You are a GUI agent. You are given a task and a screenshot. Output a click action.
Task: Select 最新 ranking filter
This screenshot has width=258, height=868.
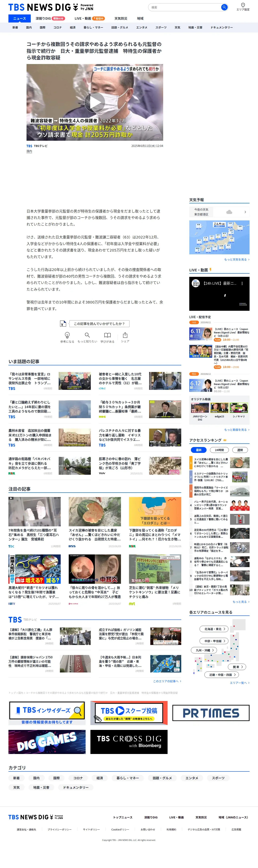pyautogui.click(x=199, y=450)
